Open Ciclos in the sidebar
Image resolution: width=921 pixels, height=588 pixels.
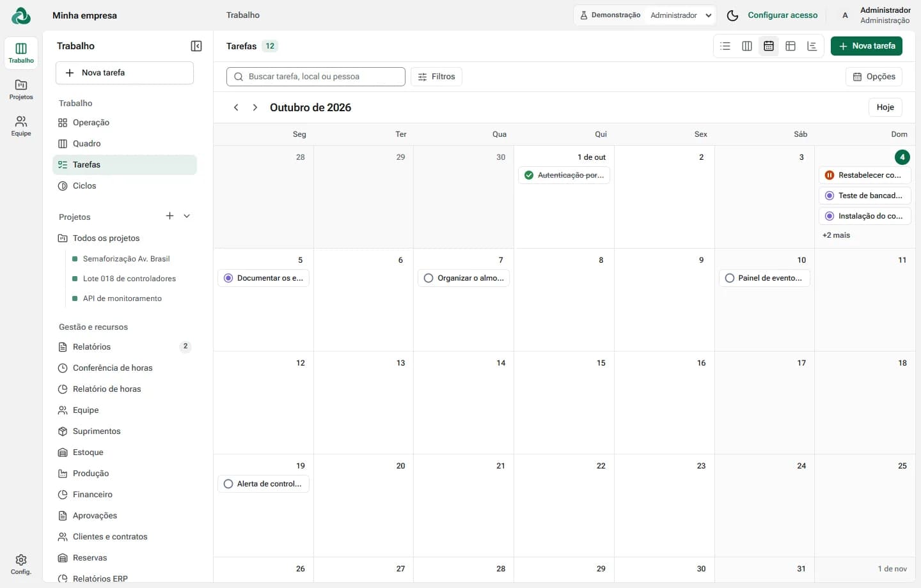tap(125, 186)
